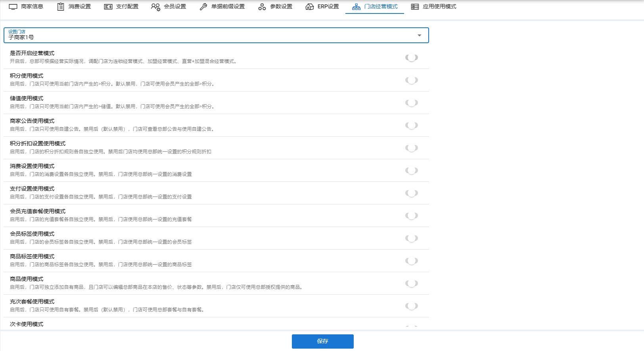The image size is (644, 351).
Task: Switch to the 消费设置 tab
Action: coord(74,7)
